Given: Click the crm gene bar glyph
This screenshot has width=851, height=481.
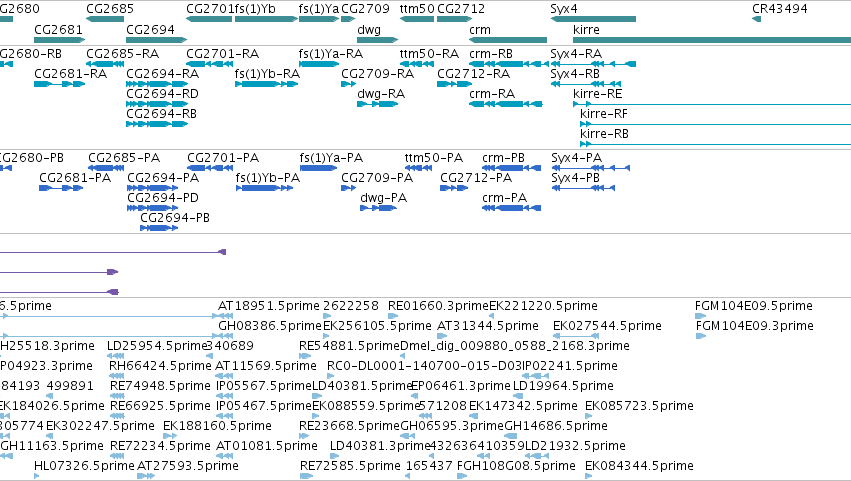Looking at the screenshot, I should pyautogui.click(x=508, y=40).
